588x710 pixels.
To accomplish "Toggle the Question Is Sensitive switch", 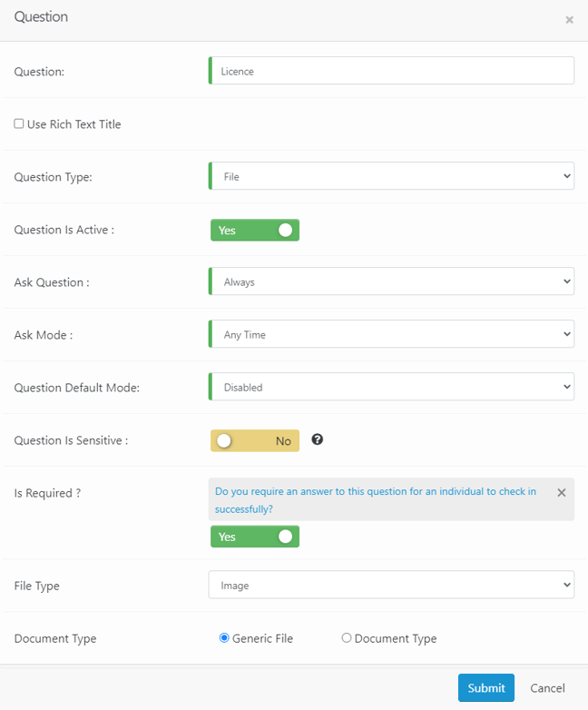I will click(x=255, y=440).
